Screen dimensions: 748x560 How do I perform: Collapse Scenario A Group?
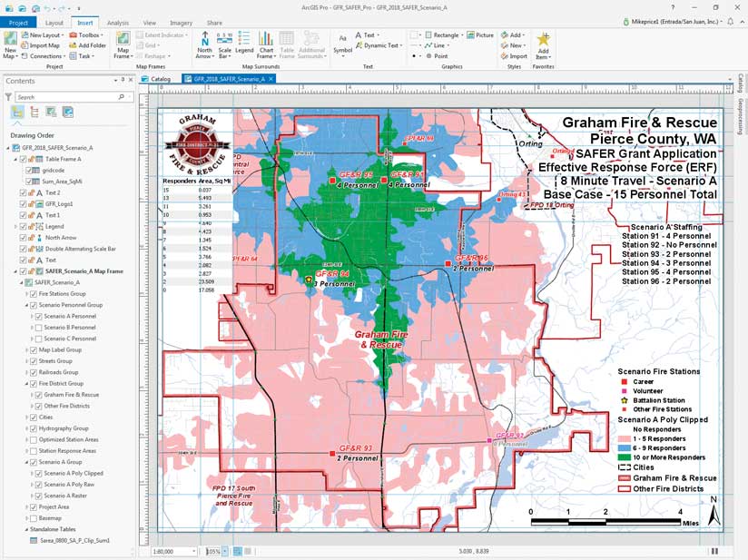pos(27,462)
